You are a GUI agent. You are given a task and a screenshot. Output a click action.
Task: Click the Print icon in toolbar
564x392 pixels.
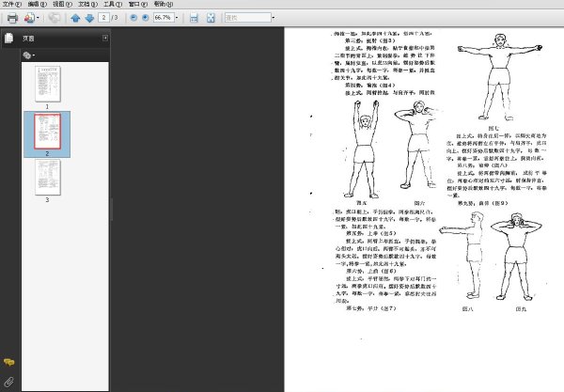pyautogui.click(x=12, y=18)
